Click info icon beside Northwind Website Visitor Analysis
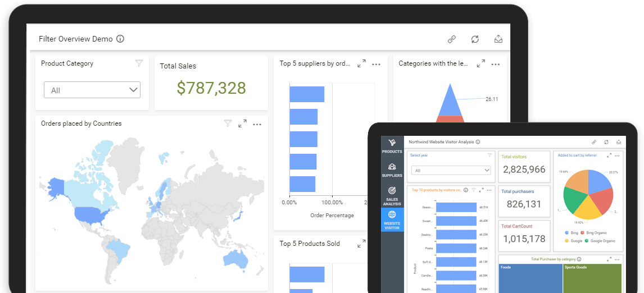The height and width of the screenshot is (293, 644). pos(478,142)
